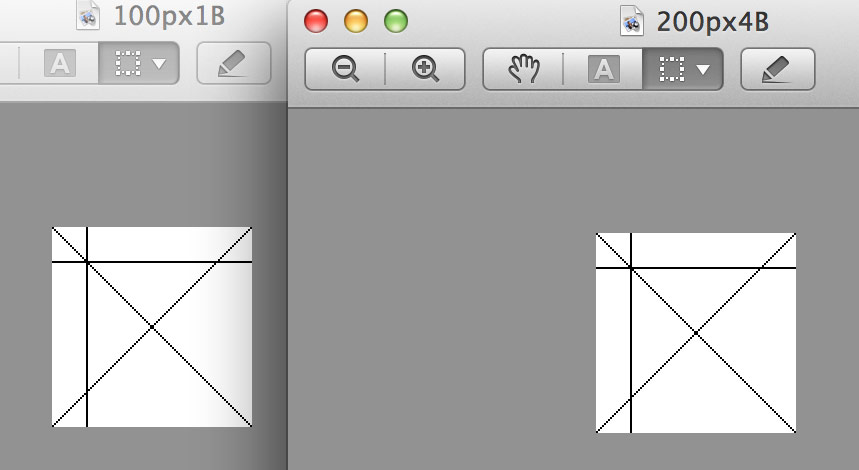Expand selection tool menu in 100px1B window
859x470 pixels.
click(x=159, y=64)
